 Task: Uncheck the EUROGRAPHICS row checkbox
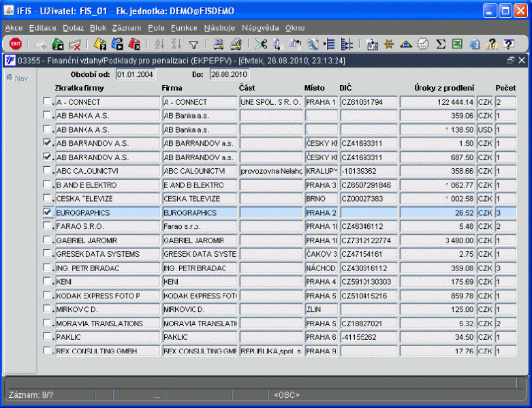coord(47,212)
